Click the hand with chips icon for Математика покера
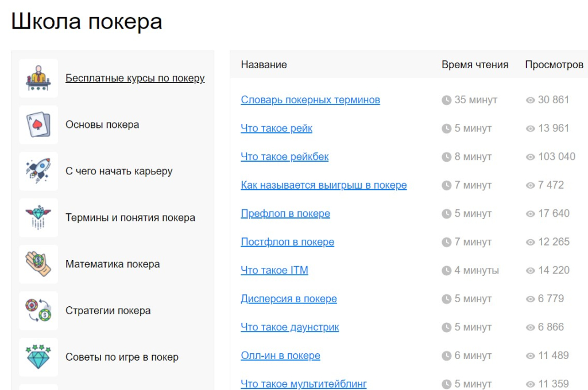Image resolution: width=588 pixels, height=390 pixels. pyautogui.click(x=38, y=264)
